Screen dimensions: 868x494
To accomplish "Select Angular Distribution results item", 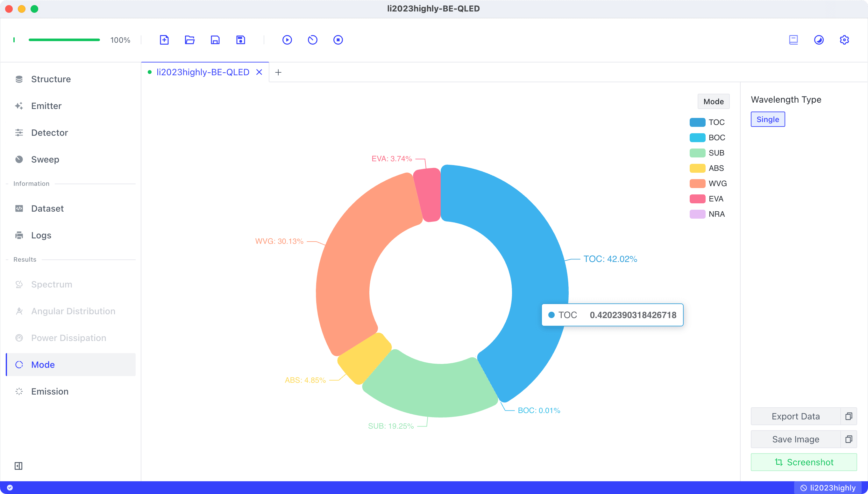I will tap(71, 311).
